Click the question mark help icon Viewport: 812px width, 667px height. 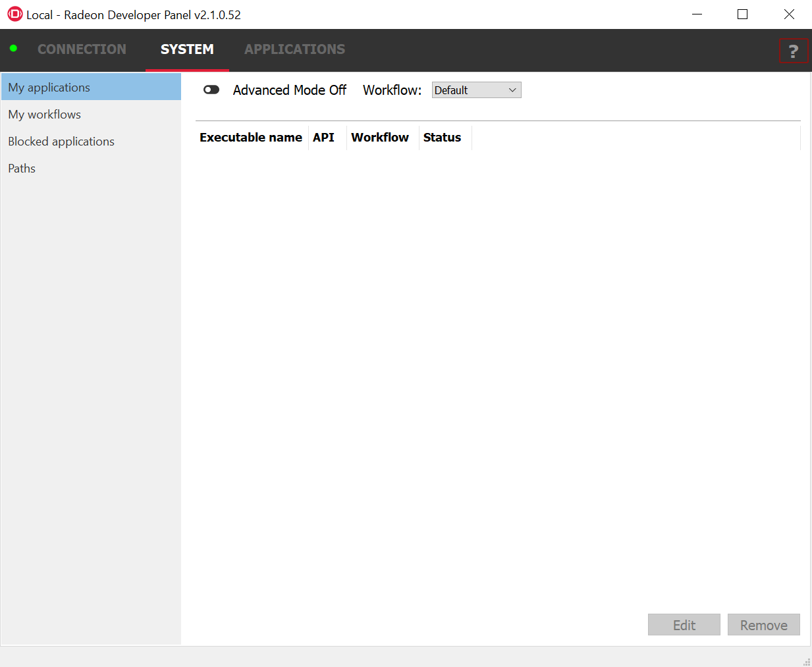(x=793, y=51)
